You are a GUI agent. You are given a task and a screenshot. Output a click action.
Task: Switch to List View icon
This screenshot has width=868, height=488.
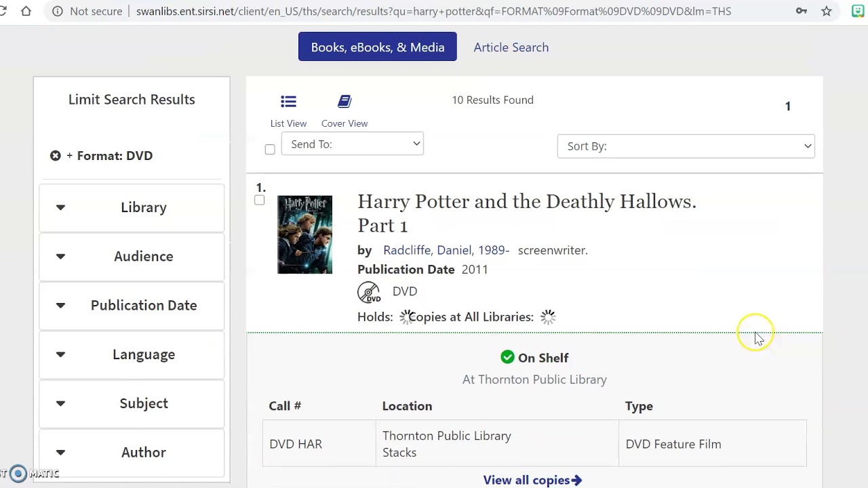coord(288,102)
